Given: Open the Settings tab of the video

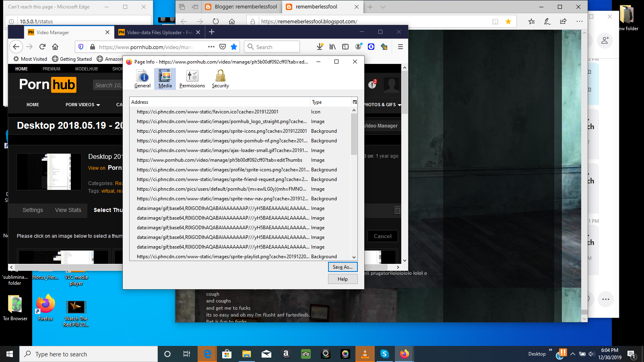Looking at the screenshot, I should tap(33, 210).
